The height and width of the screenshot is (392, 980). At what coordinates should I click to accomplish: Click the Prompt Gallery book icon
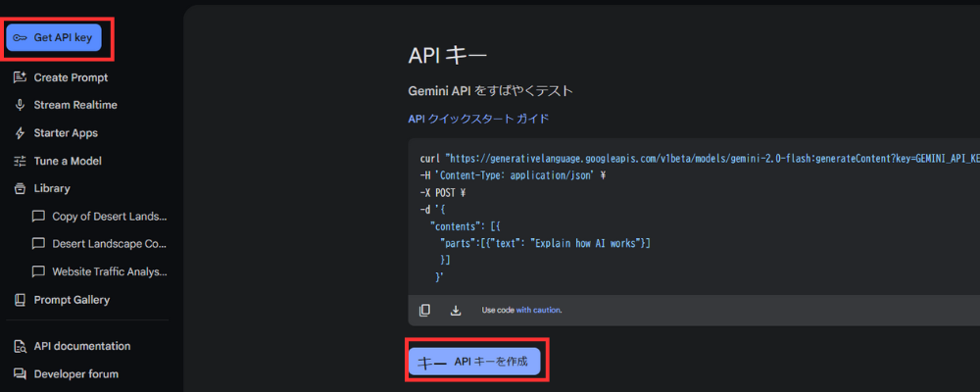point(20,300)
